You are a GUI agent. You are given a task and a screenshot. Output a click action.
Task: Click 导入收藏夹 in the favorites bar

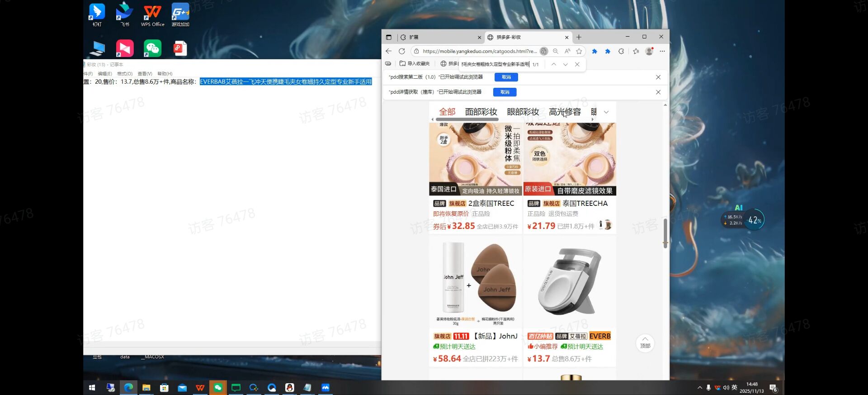tap(415, 64)
